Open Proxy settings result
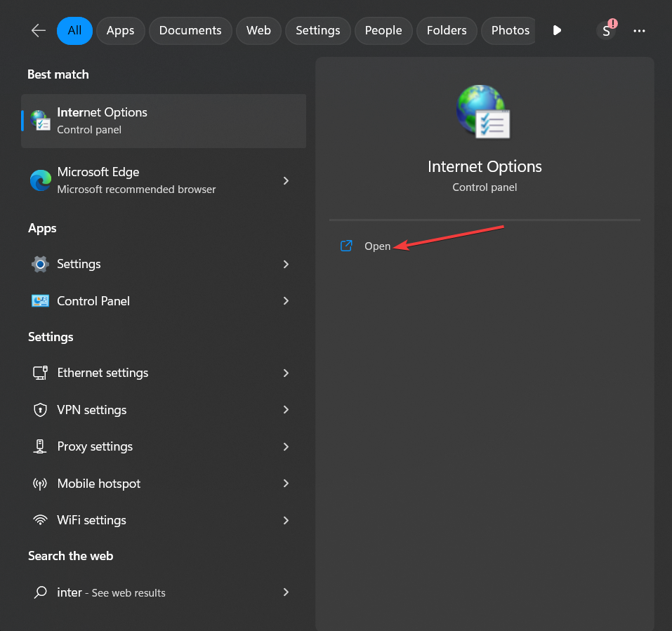 [x=164, y=446]
